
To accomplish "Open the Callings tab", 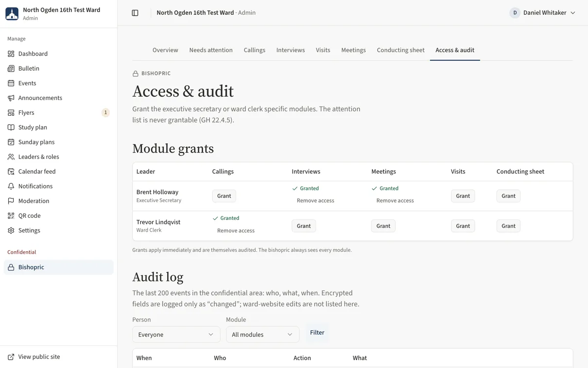I will 254,50.
